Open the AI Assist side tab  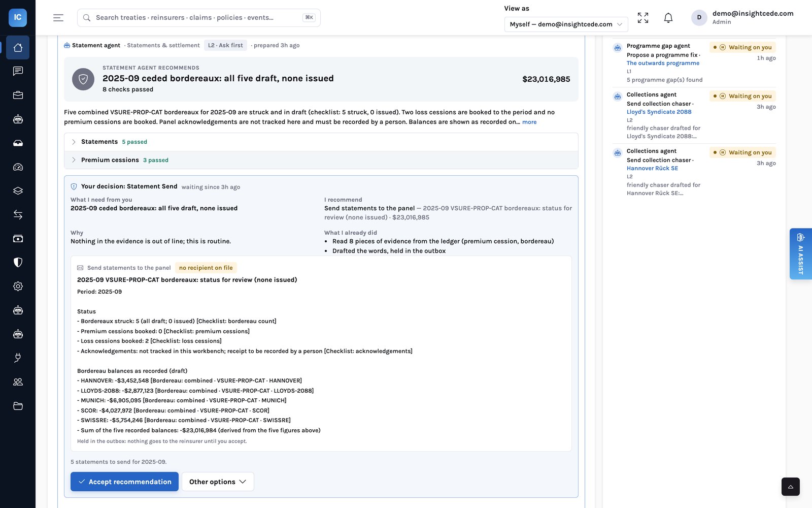(x=801, y=253)
